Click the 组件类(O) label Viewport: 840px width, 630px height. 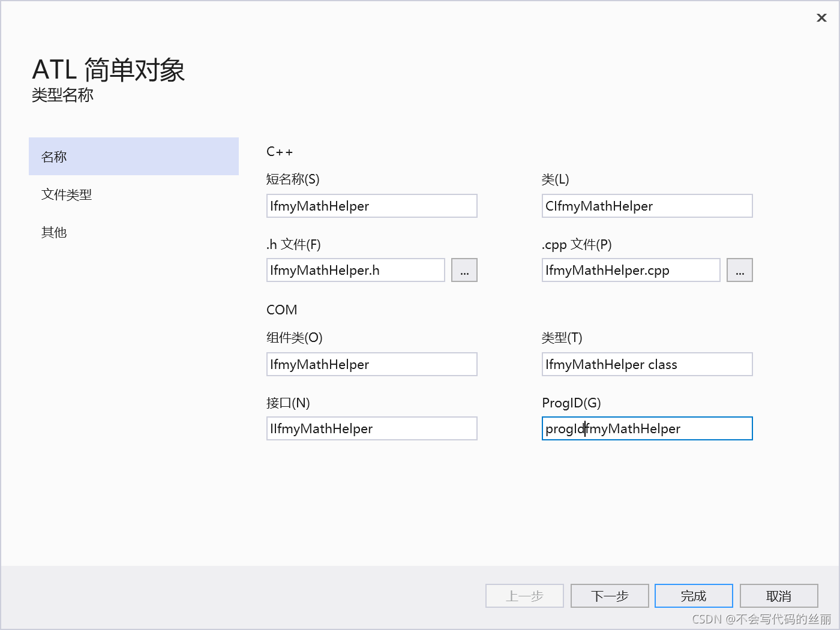[x=295, y=337]
